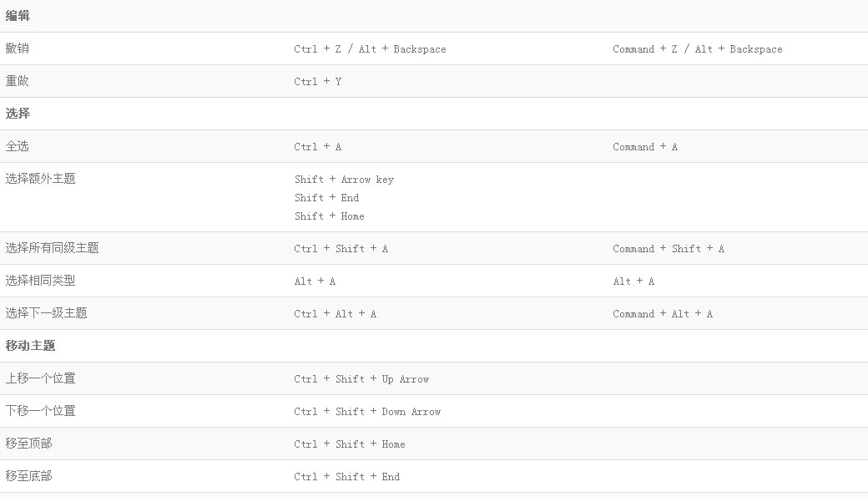Click the 选择下一级主题 label

(x=47, y=313)
